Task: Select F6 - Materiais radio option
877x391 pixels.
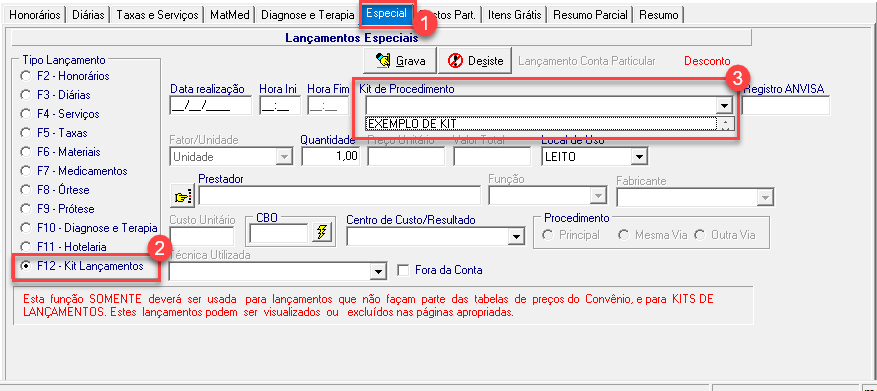Action: click(25, 152)
